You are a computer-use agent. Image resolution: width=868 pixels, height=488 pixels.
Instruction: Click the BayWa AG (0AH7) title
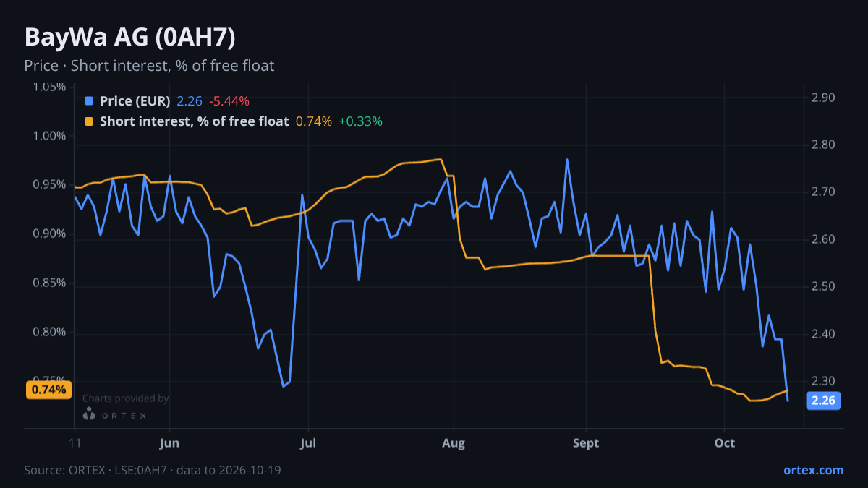(x=129, y=37)
